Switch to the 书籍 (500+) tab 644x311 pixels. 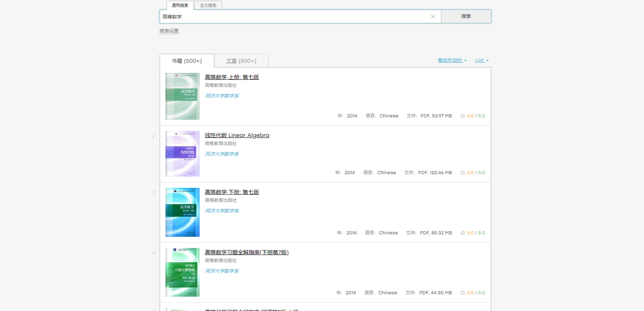pyautogui.click(x=186, y=60)
